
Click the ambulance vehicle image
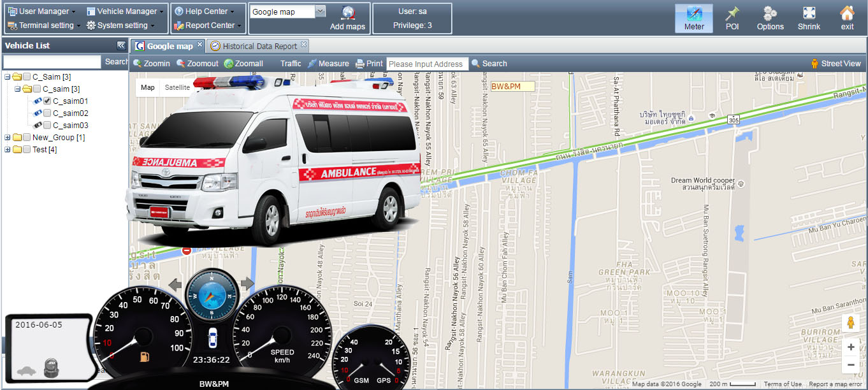pos(274,160)
